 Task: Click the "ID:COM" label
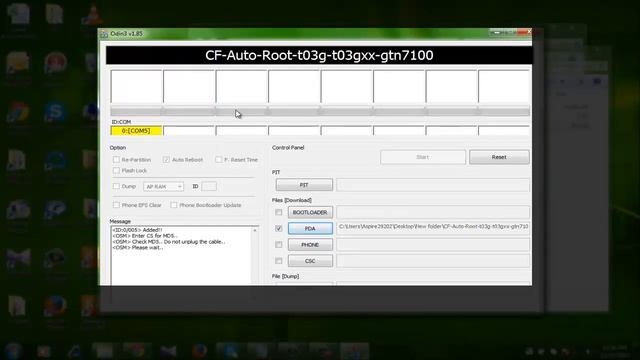pos(121,122)
